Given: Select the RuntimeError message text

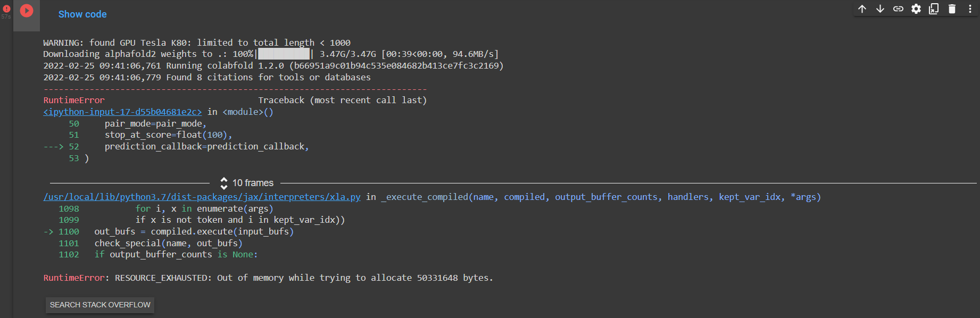Looking at the screenshot, I should pos(73,100).
